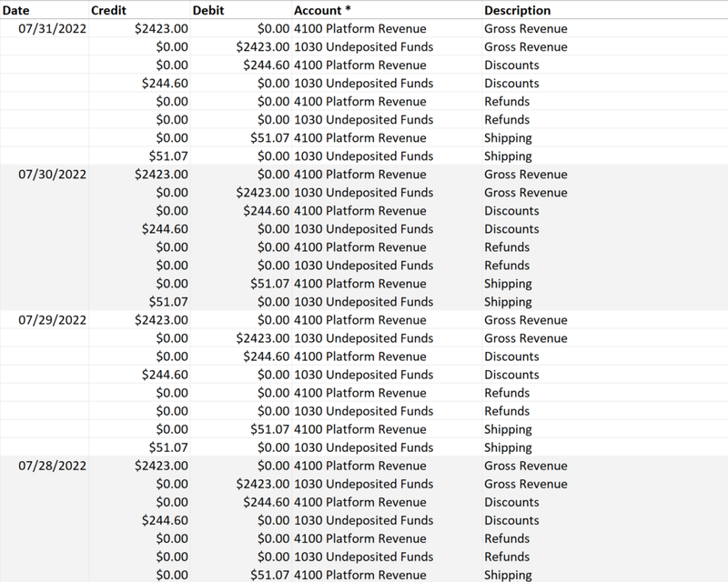Select the Debit column header
Screen dimensions: 728x582
tap(208, 10)
